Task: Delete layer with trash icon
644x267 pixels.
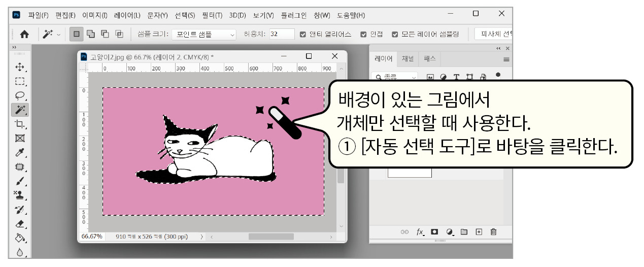Action: 493,232
